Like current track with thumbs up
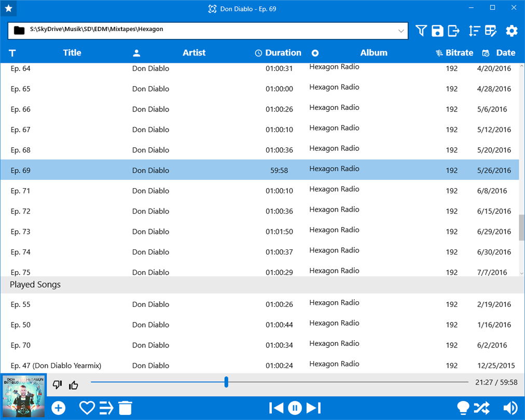The height and width of the screenshot is (420, 525). (73, 385)
